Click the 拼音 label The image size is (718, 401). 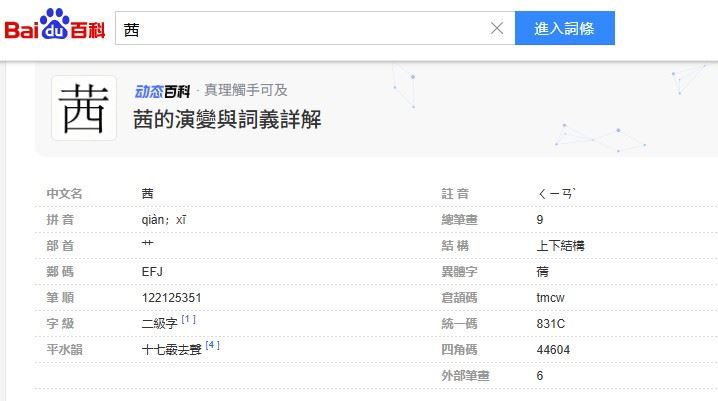pyautogui.click(x=60, y=220)
